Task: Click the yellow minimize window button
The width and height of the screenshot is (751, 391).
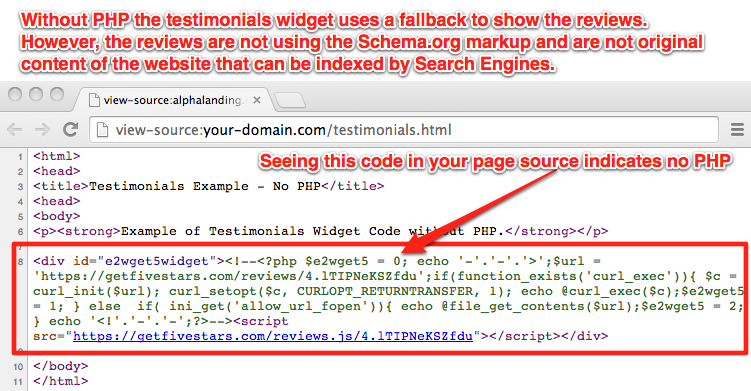Action: tap(36, 94)
